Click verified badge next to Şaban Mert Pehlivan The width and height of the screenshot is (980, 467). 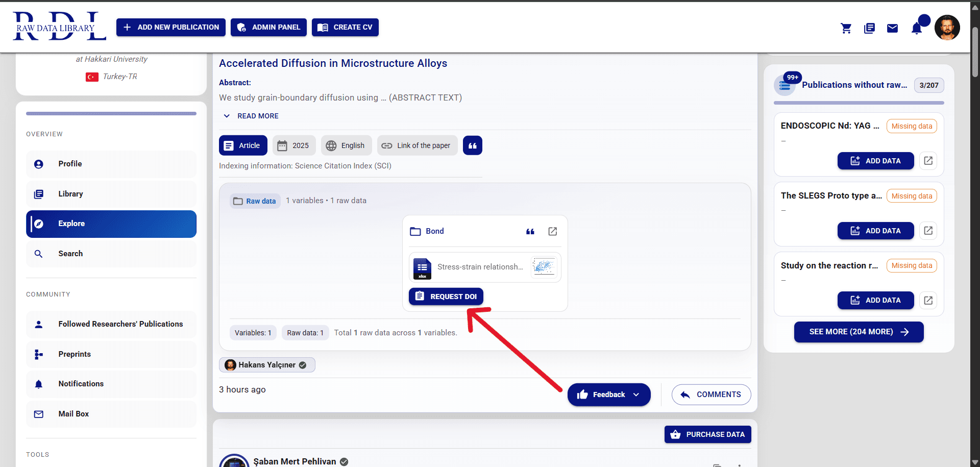344,461
